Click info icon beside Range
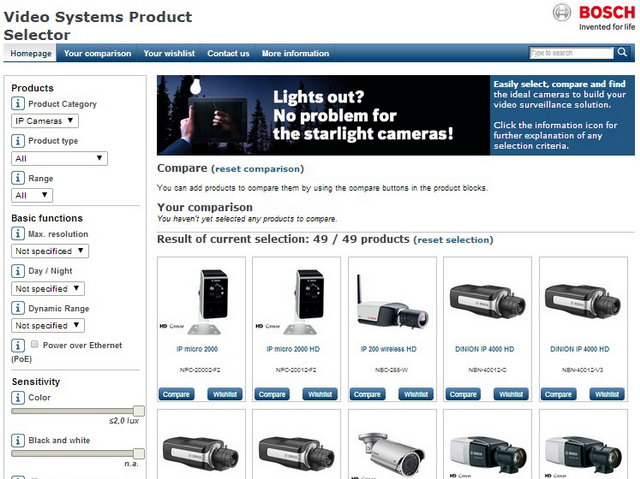 [18, 178]
